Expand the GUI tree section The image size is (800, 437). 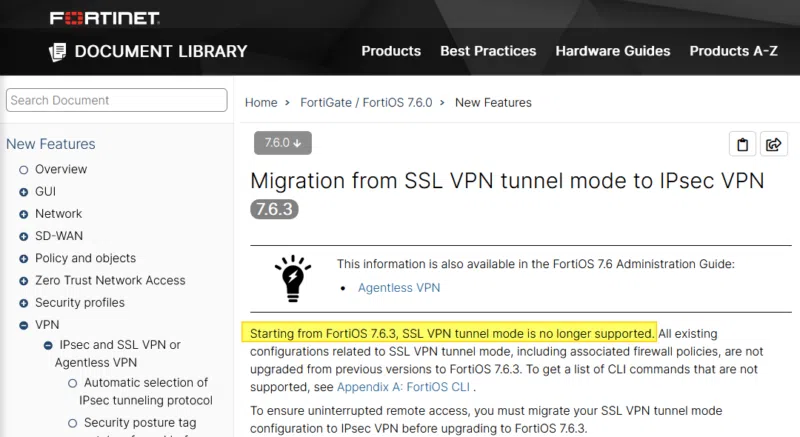pyautogui.click(x=23, y=192)
